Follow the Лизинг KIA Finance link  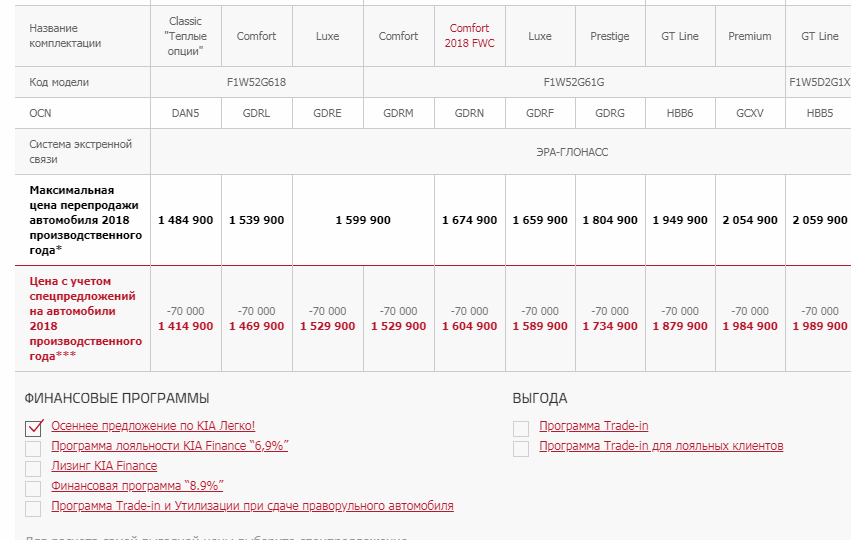104,466
